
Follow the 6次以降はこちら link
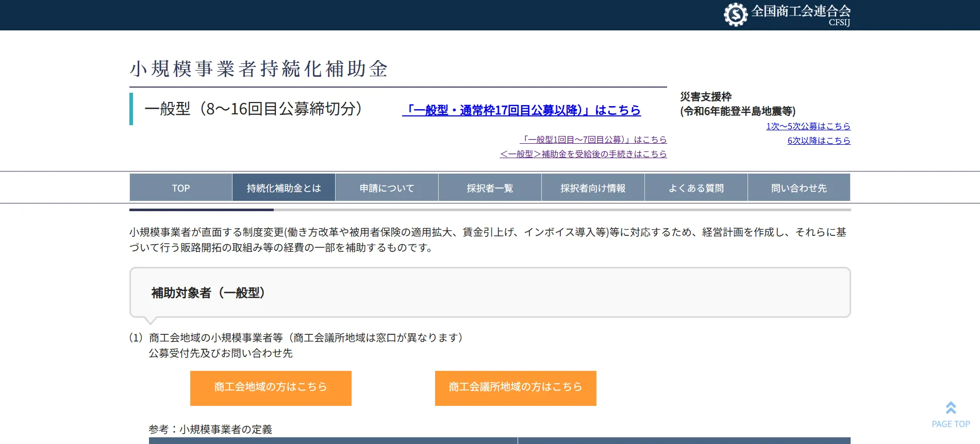point(819,141)
